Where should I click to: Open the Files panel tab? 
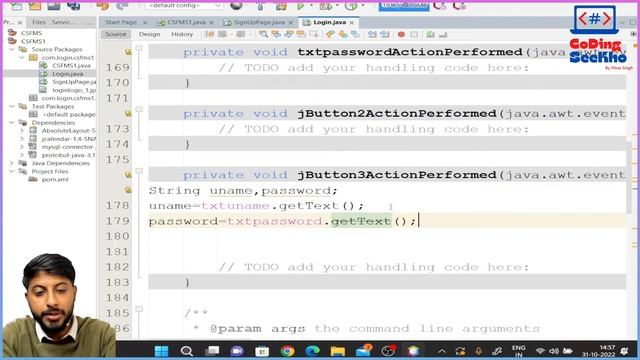click(39, 22)
